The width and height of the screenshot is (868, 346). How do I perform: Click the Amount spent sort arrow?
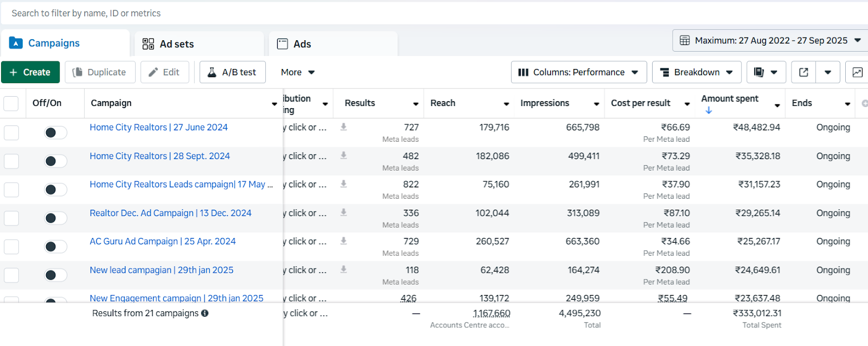709,110
